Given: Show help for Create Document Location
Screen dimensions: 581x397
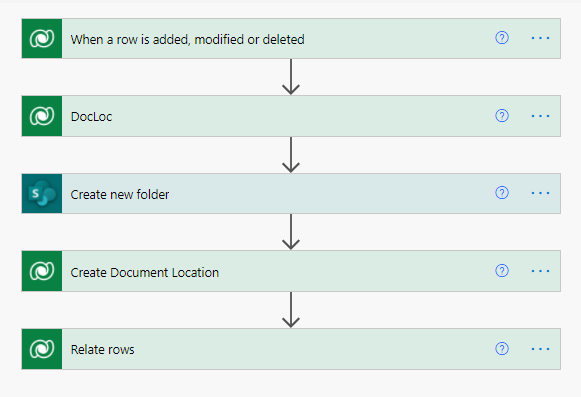Looking at the screenshot, I should pyautogui.click(x=502, y=271).
